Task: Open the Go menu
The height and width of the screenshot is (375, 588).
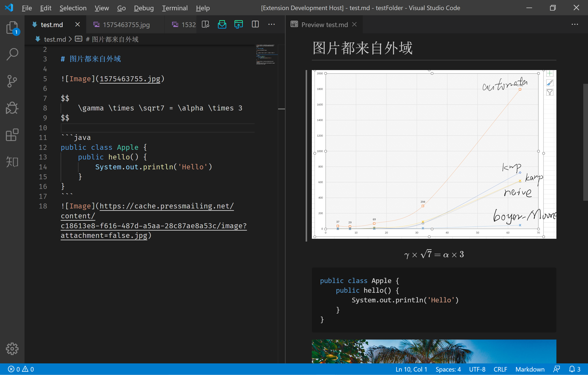Action: pos(121,8)
